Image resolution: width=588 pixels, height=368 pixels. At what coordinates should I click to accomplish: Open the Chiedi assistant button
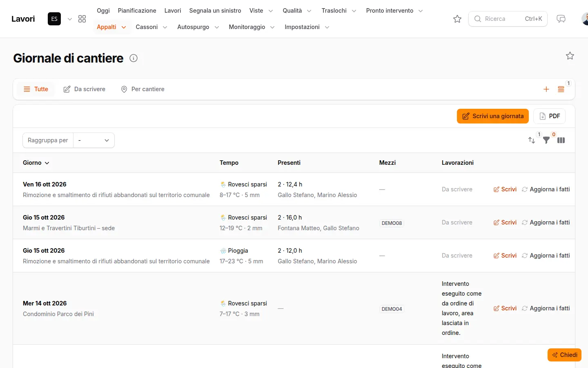tap(564, 355)
